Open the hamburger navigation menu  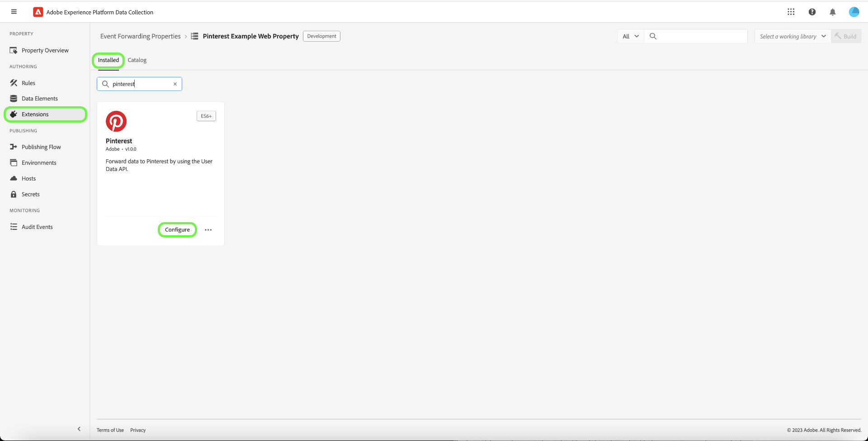[x=14, y=12]
